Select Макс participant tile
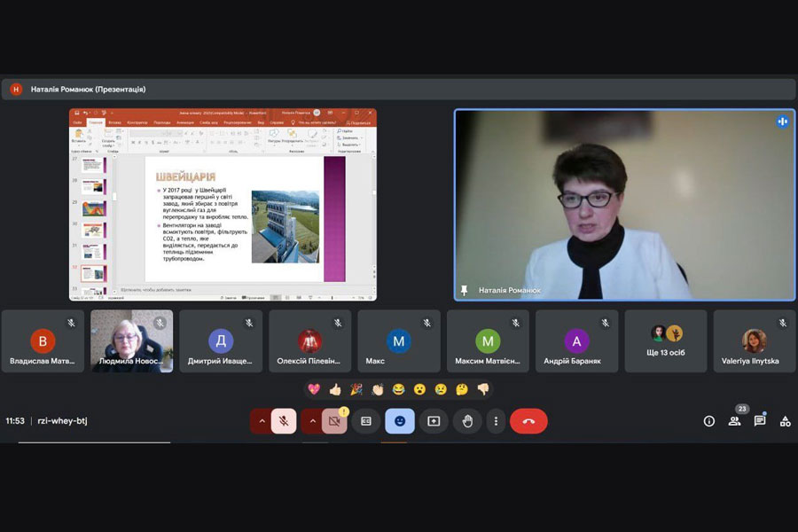The width and height of the screenshot is (798, 532). pyautogui.click(x=399, y=341)
